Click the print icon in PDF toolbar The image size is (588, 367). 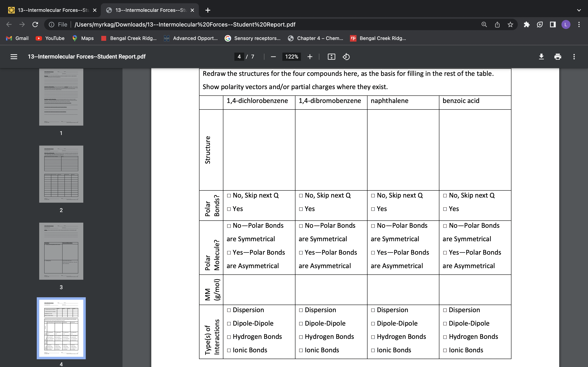558,56
